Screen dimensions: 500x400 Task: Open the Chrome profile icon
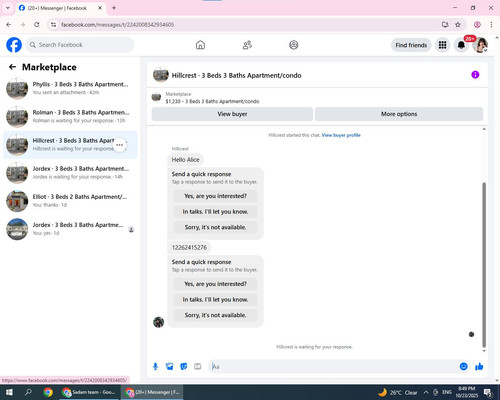pos(477,25)
